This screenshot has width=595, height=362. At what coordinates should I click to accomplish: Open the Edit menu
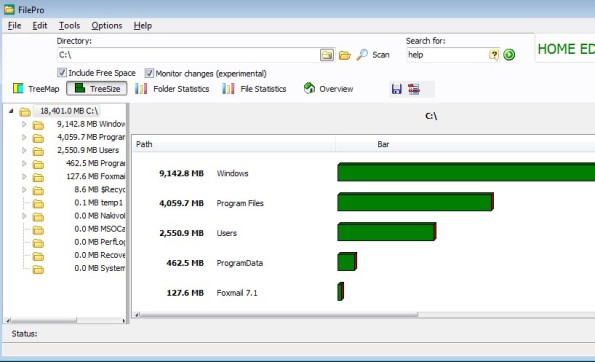[x=39, y=25]
